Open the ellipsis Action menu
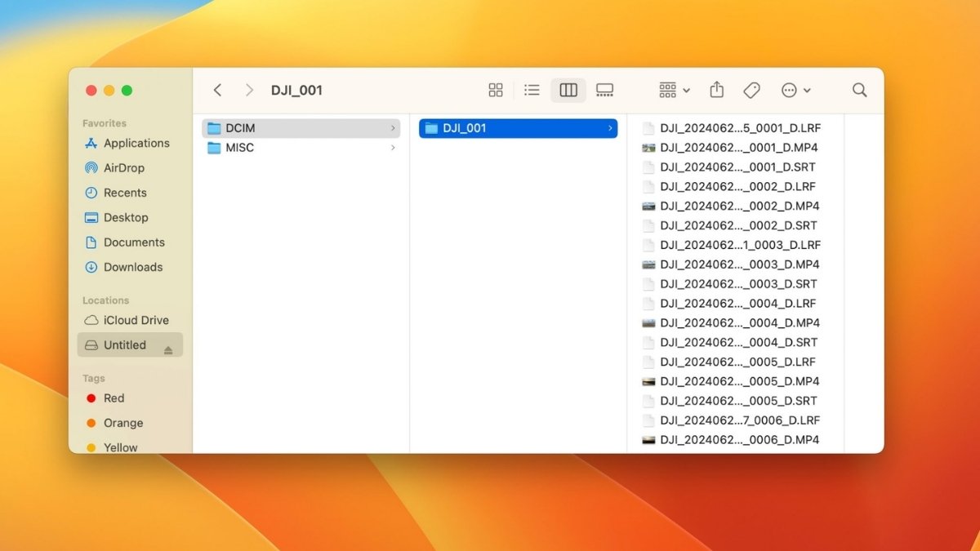 pyautogui.click(x=795, y=91)
